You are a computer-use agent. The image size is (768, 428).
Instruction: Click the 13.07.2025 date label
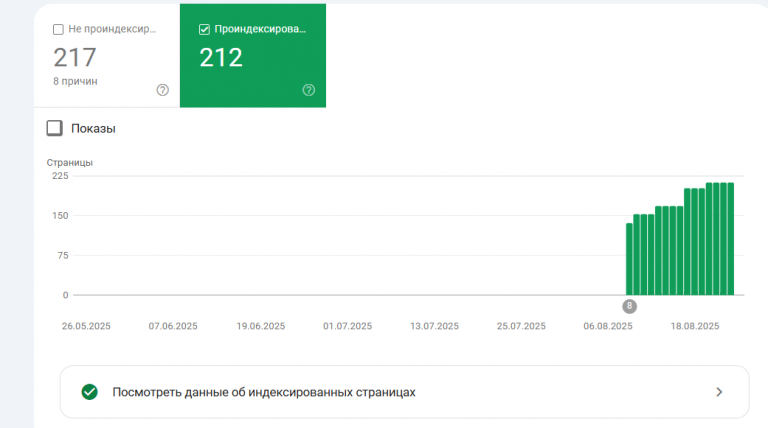point(434,326)
